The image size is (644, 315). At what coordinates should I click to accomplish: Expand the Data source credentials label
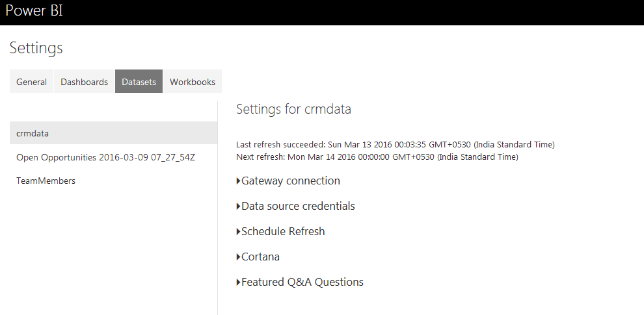click(298, 207)
